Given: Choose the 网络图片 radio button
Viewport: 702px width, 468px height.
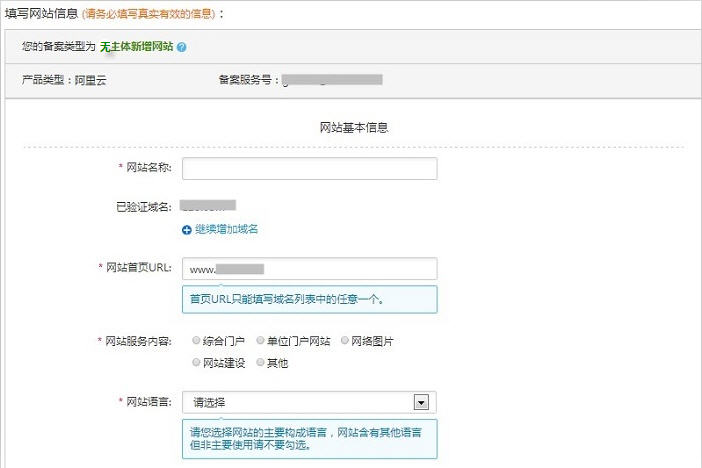Looking at the screenshot, I should pyautogui.click(x=345, y=340).
